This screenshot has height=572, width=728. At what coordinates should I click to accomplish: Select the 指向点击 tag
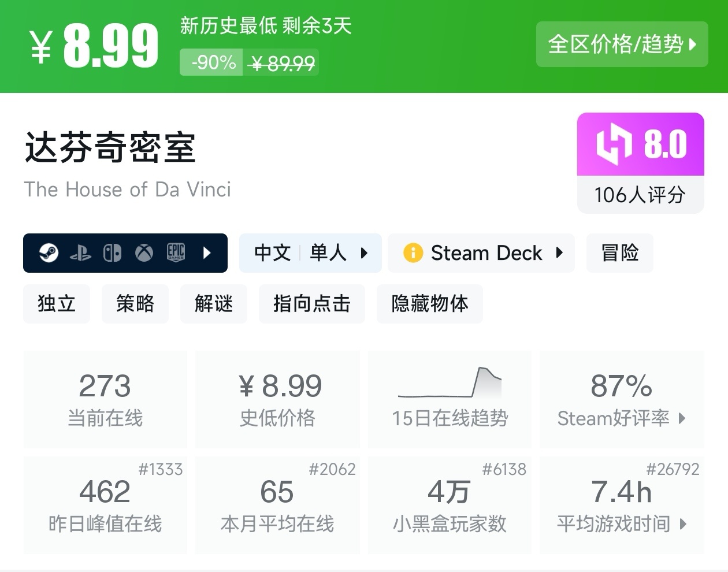[311, 303]
